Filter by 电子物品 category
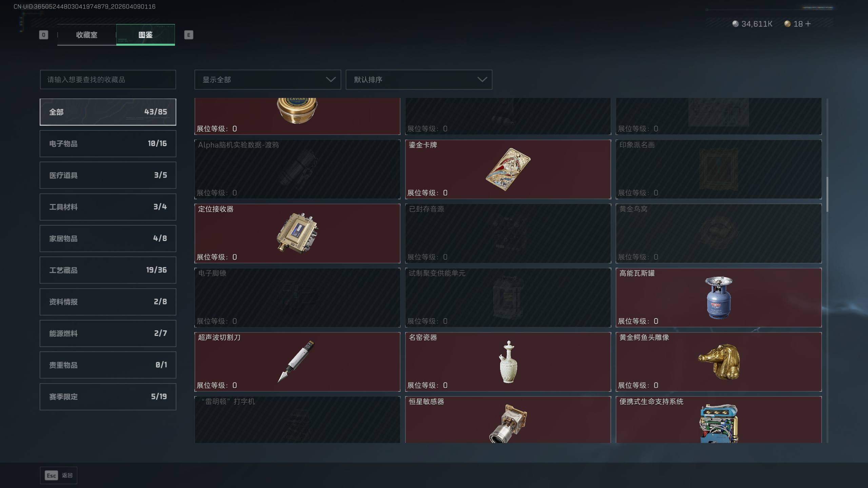Image resolution: width=868 pixels, height=488 pixels. click(x=108, y=144)
